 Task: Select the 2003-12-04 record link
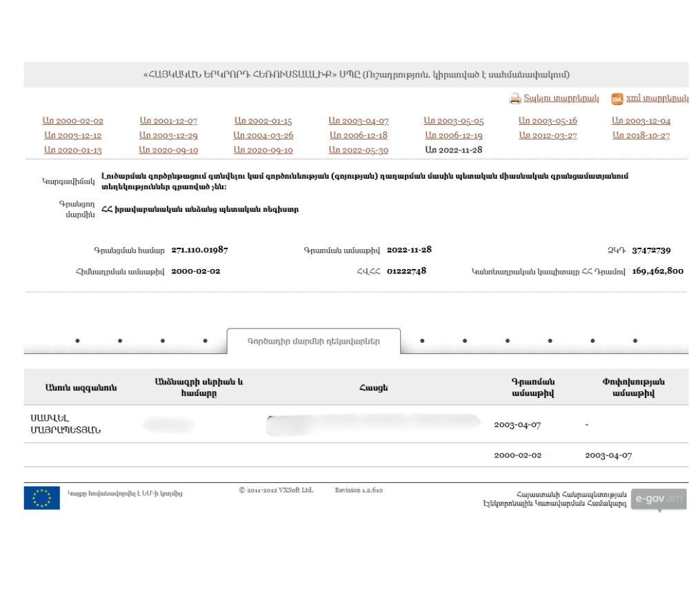pos(641,121)
